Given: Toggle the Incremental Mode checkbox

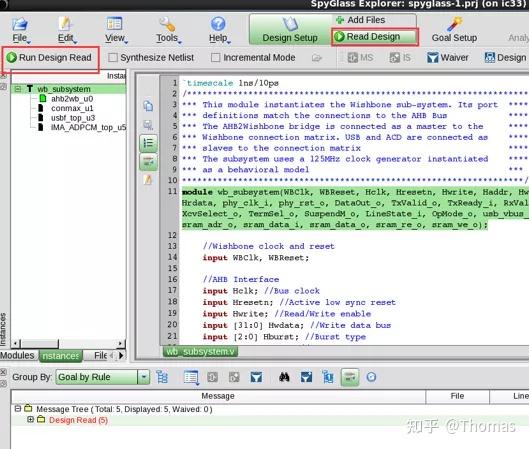Looking at the screenshot, I should [x=216, y=58].
